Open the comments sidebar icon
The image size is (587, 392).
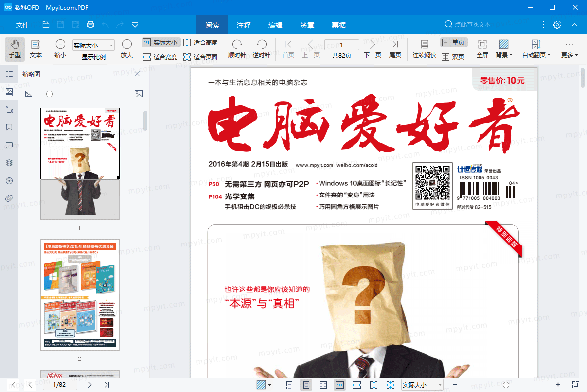(x=10, y=145)
